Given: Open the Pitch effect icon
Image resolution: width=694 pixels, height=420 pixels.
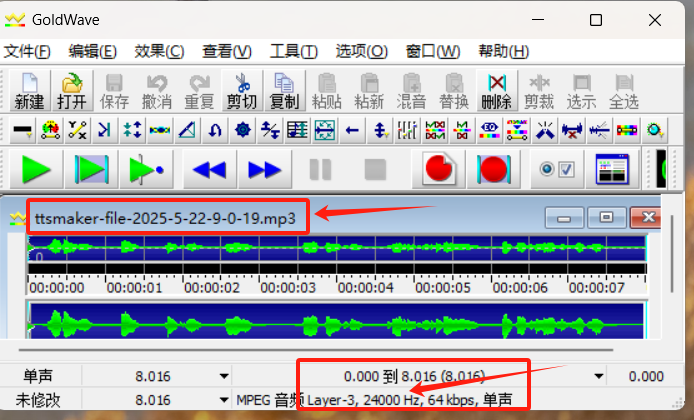Looking at the screenshot, I should [x=297, y=131].
